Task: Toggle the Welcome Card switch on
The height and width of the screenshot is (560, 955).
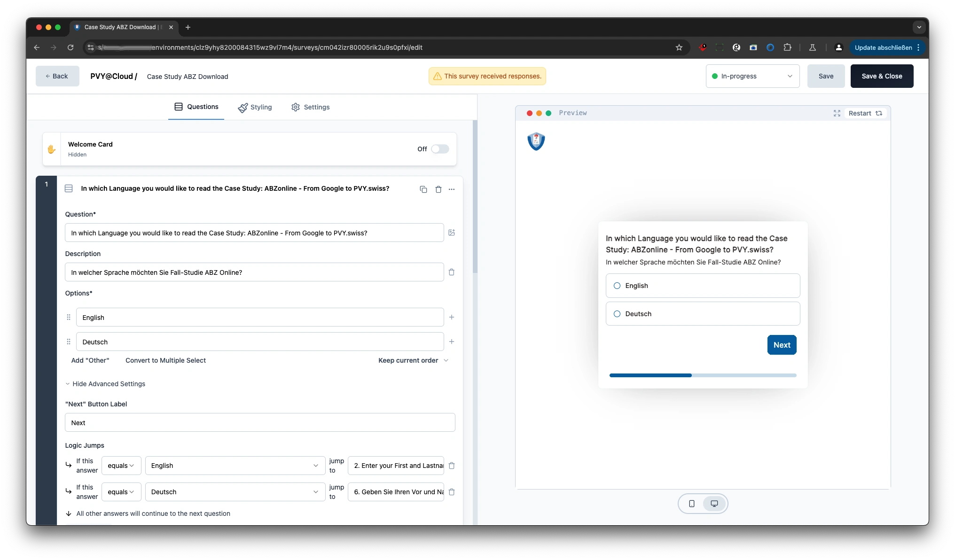Action: (x=440, y=149)
